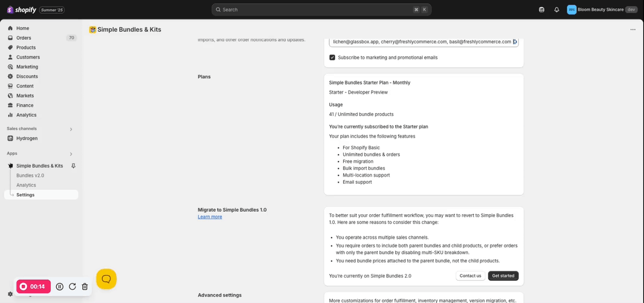The image size is (644, 303).
Task: Restart the recording
Action: [72, 287]
